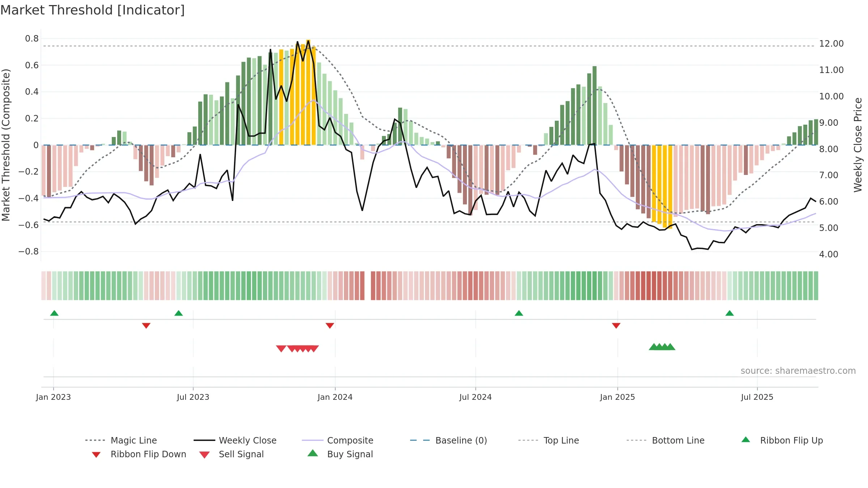This screenshot has height=488, width=868.
Task: Click the Weekly Close Price axis title
Action: click(x=858, y=145)
